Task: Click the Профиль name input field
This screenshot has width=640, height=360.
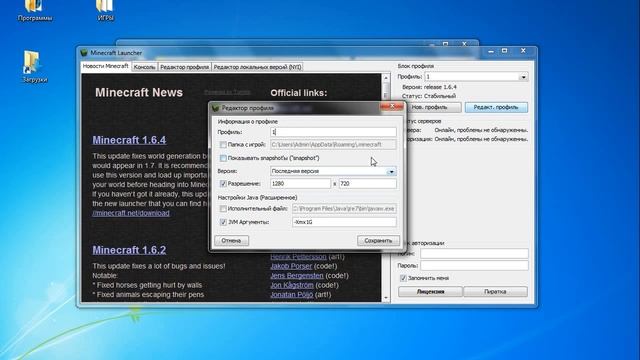Action: (x=333, y=132)
